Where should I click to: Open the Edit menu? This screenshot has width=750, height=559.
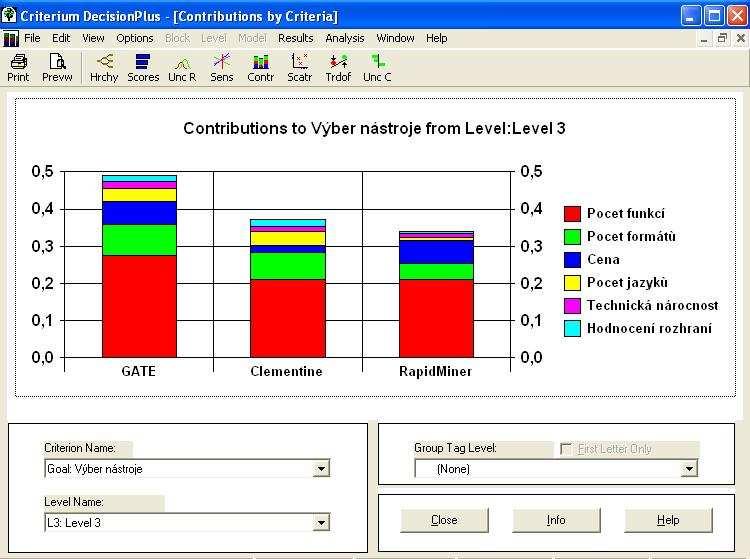61,38
